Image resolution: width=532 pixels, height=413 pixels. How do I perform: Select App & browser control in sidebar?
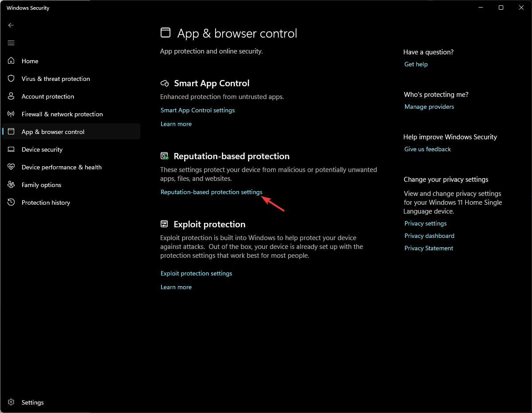71,132
